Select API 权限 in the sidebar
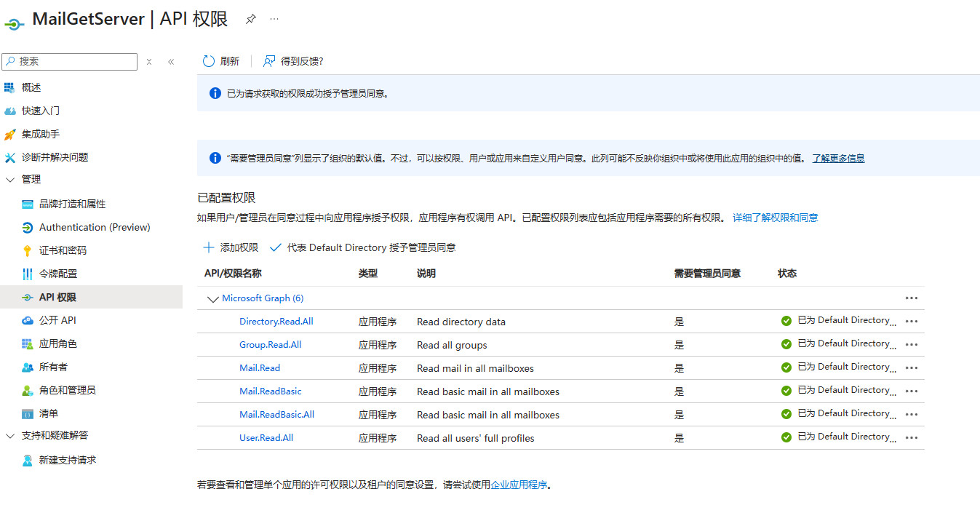This screenshot has width=980, height=505. click(x=91, y=297)
